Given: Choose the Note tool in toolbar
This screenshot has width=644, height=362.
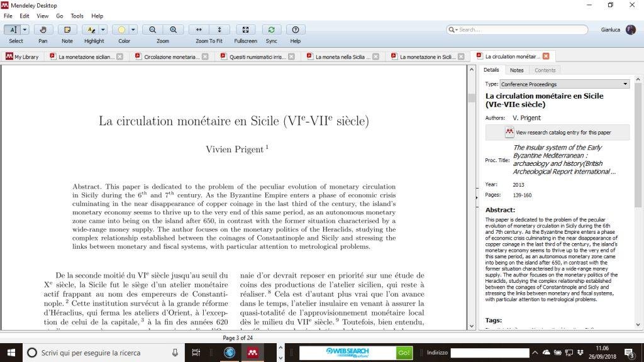Looking at the screenshot, I should click(x=67, y=30).
